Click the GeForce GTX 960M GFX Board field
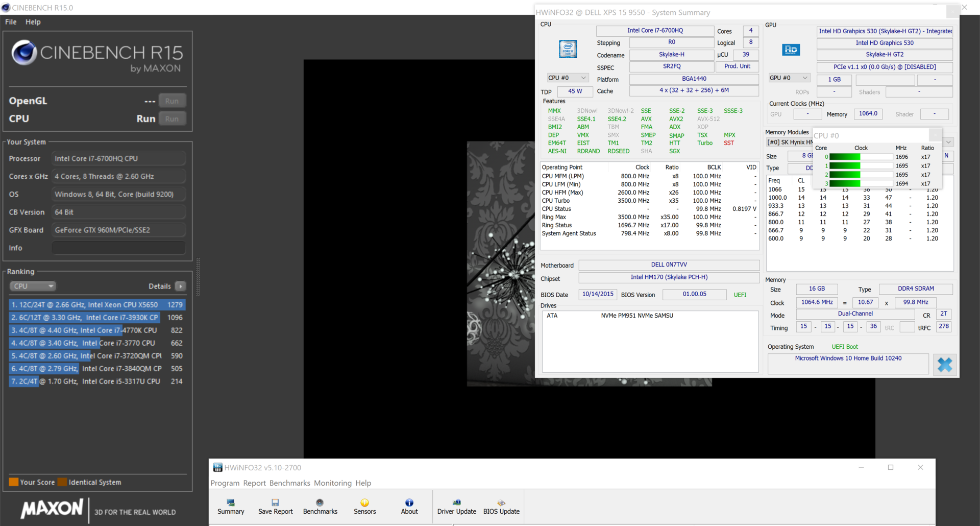 (118, 230)
